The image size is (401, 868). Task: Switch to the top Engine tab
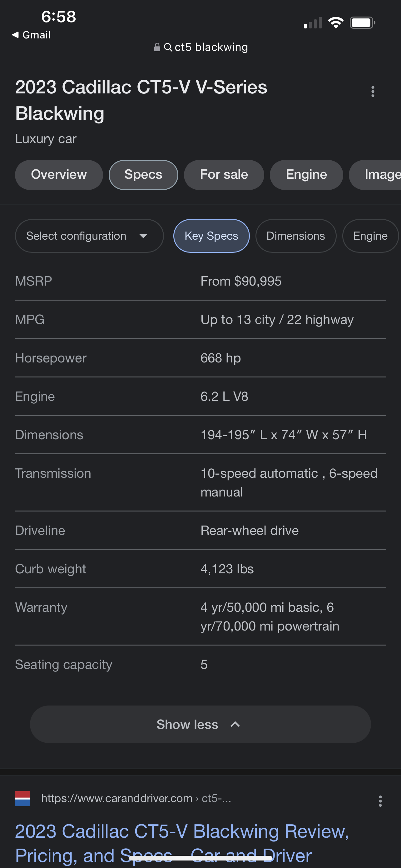click(x=306, y=175)
